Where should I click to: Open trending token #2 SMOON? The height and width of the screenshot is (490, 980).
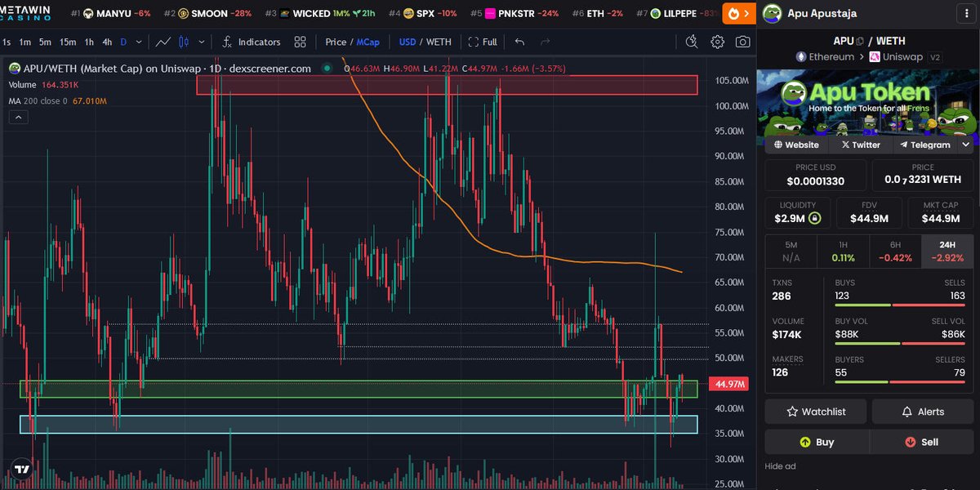coord(207,14)
